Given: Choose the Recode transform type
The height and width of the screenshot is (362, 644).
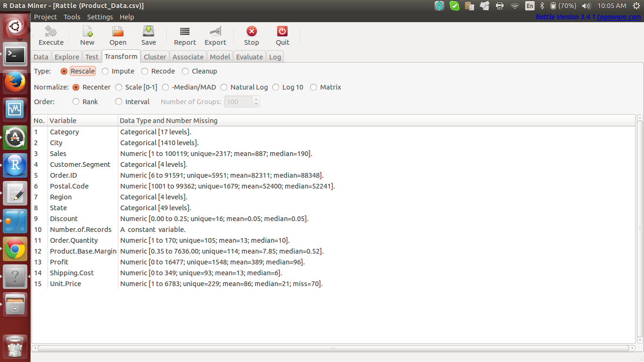Looking at the screenshot, I should (x=158, y=71).
